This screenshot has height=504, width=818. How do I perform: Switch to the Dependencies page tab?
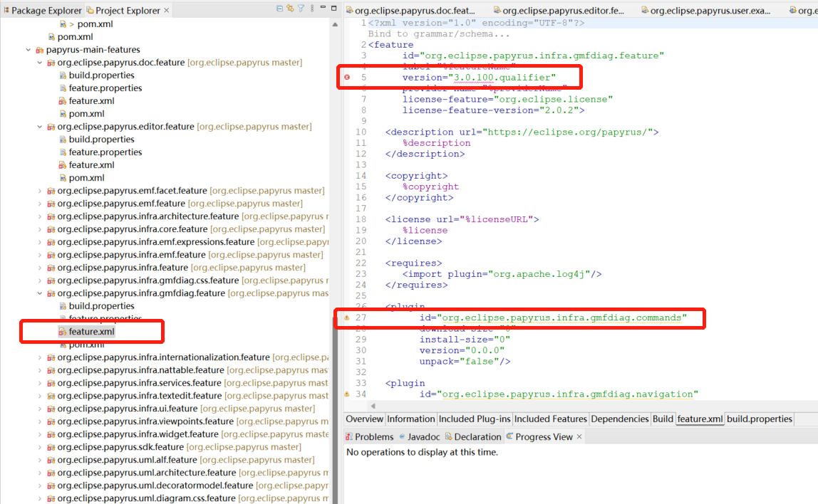(619, 419)
